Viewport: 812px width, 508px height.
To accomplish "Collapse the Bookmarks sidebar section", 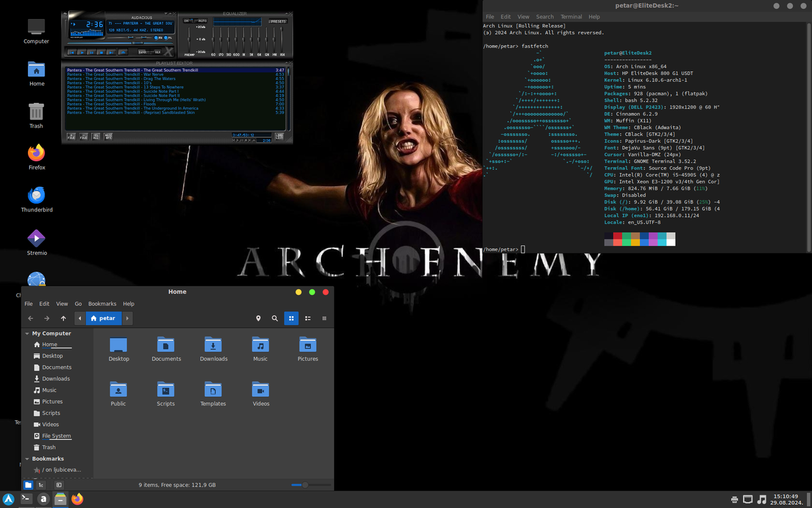I will tap(27, 458).
